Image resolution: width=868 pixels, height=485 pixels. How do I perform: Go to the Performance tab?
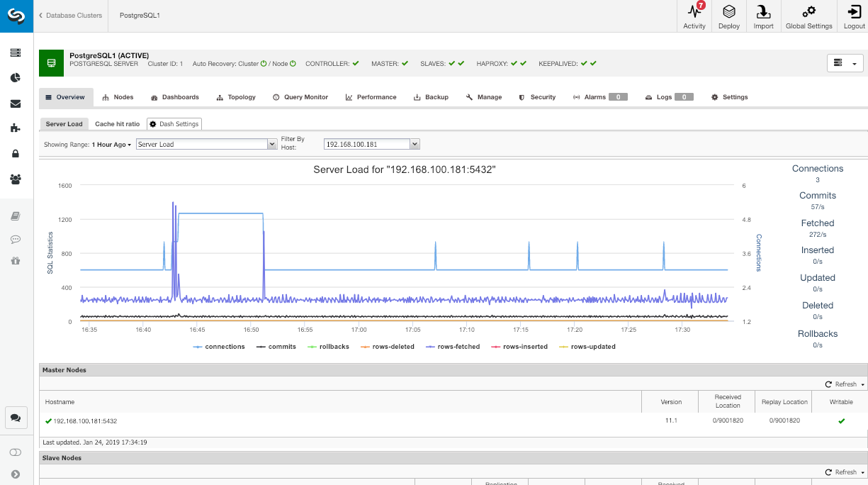click(371, 97)
